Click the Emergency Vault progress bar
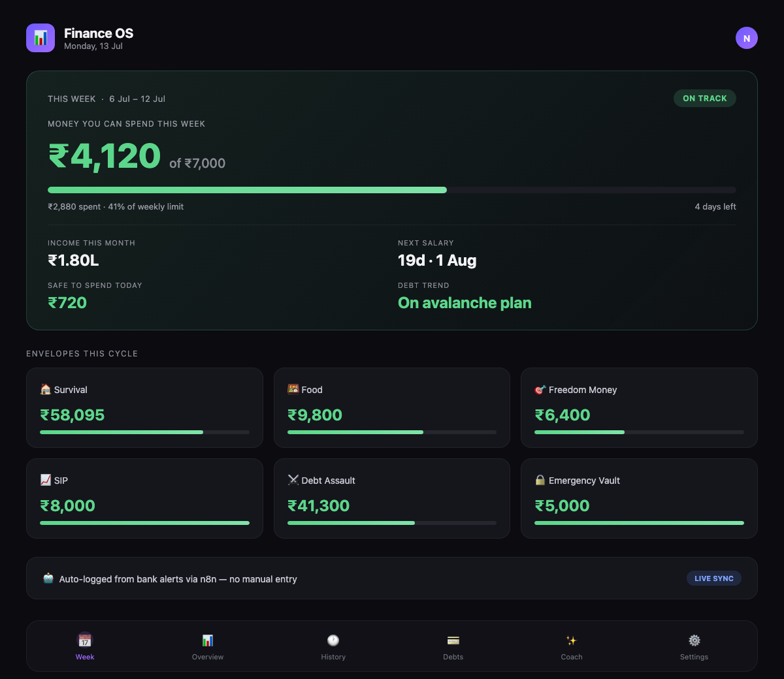Image resolution: width=784 pixels, height=679 pixels. (639, 523)
